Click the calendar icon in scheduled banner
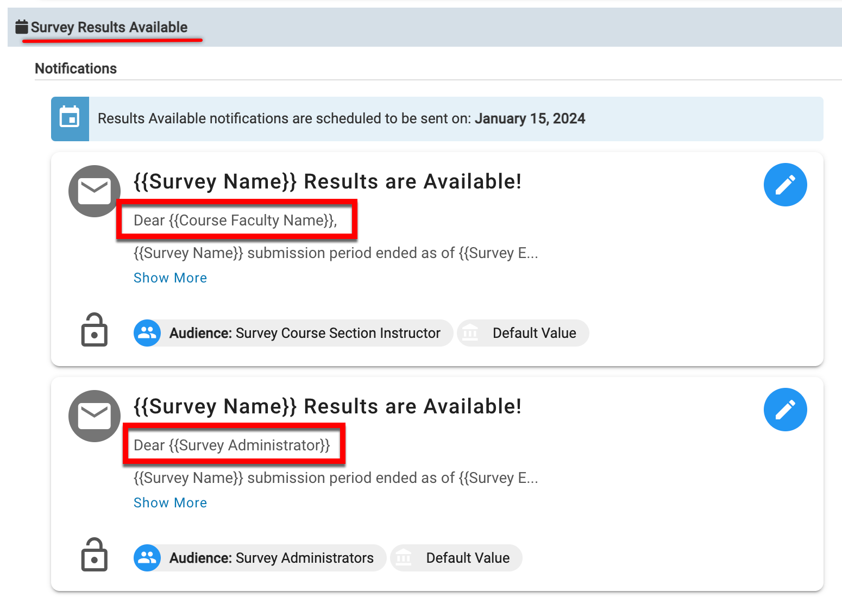 [x=70, y=119]
